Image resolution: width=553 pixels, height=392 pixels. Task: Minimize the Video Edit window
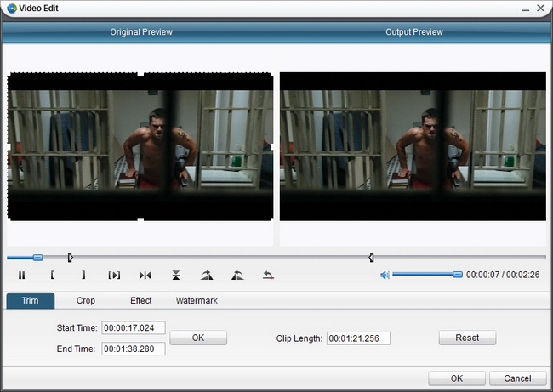click(526, 9)
